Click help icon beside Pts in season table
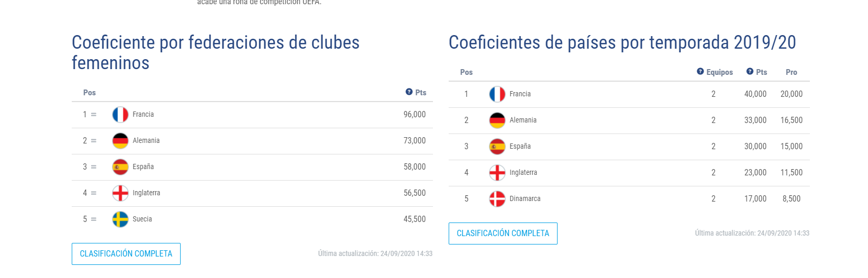Viewport: 868px width, 278px height. [750, 72]
